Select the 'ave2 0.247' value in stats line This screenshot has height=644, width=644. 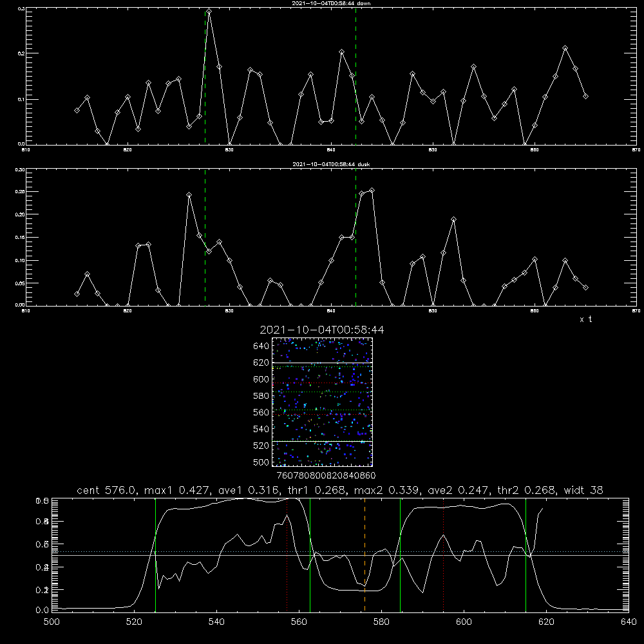tap(459, 490)
